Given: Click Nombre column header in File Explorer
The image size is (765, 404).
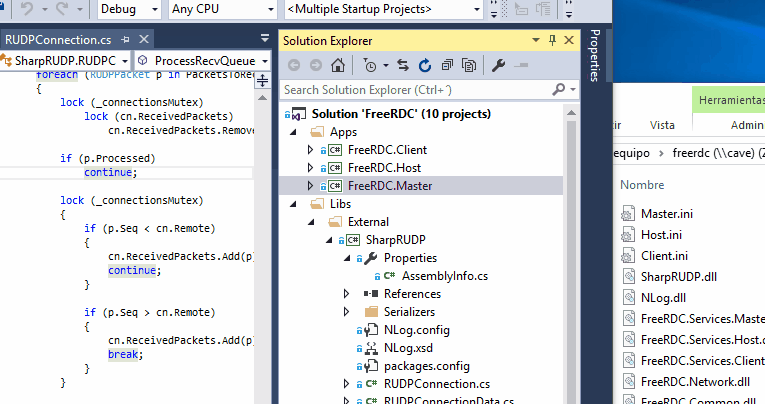Looking at the screenshot, I should [642, 185].
